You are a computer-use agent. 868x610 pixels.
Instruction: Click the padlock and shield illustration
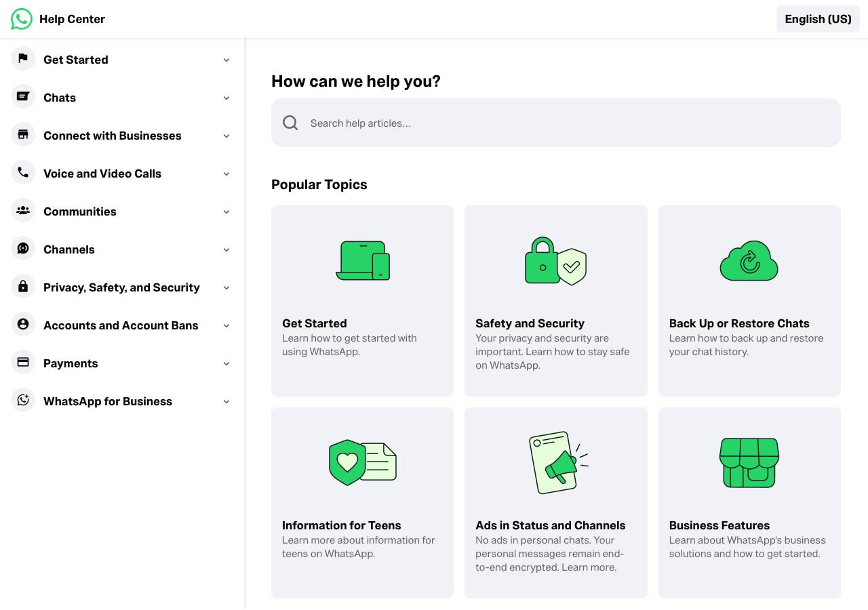(556, 261)
